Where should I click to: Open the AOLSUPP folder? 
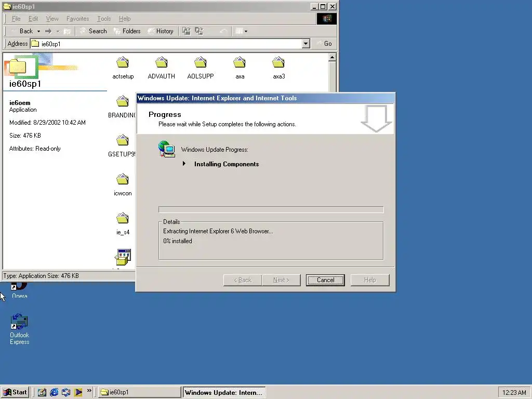[201, 68]
